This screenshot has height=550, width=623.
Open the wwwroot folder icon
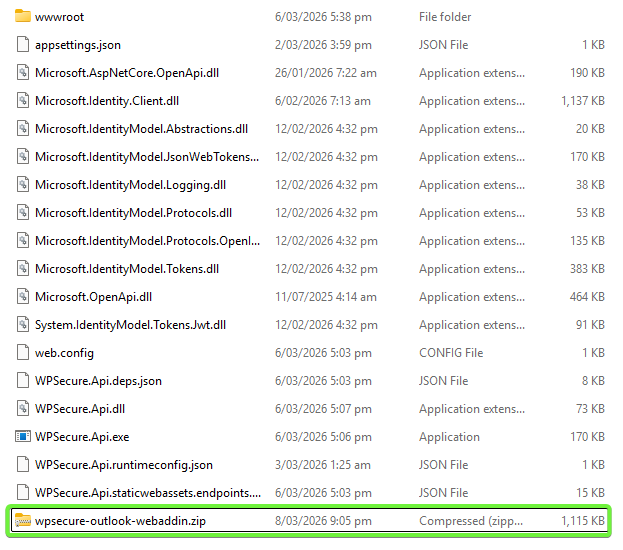coord(23,17)
